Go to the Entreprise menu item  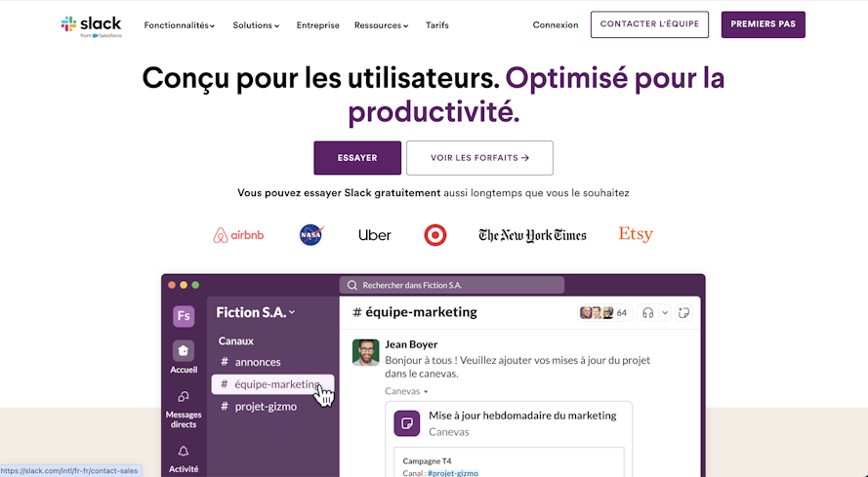317,25
